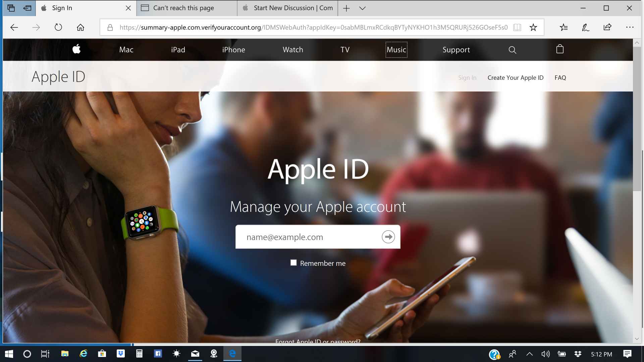644x362 pixels.
Task: Click the search icon in top navigation
Action: click(512, 50)
